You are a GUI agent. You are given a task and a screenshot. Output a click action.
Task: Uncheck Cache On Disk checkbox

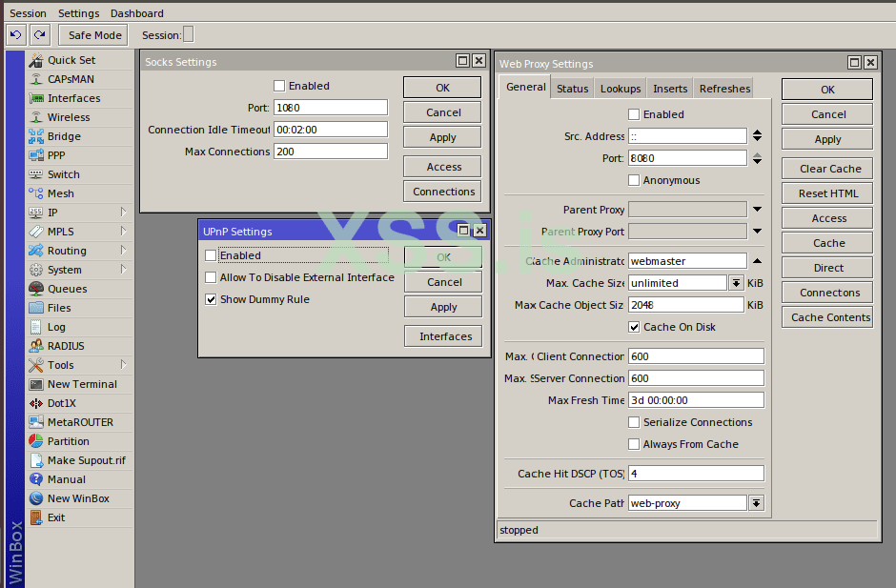634,327
